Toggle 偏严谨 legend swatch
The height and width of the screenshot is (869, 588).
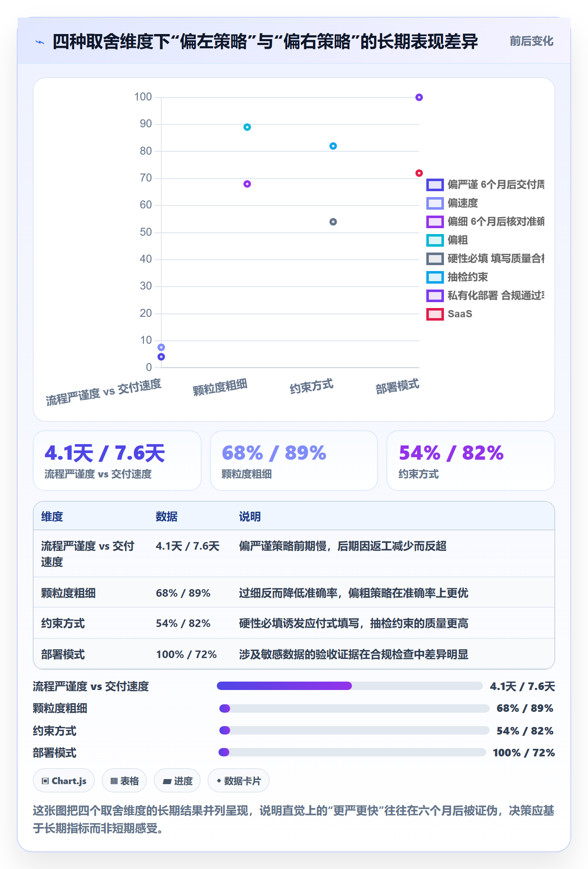[435, 185]
